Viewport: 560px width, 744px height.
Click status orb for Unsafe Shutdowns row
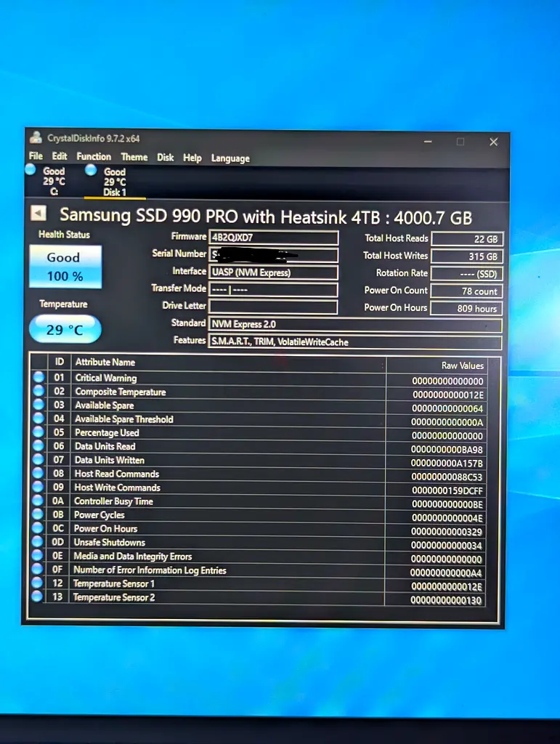(x=38, y=541)
